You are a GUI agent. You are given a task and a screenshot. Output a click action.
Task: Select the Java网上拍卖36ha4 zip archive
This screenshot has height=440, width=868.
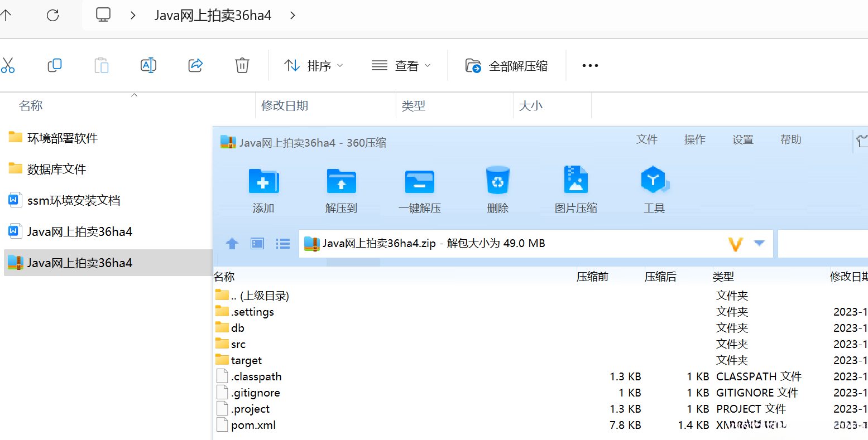(108, 263)
